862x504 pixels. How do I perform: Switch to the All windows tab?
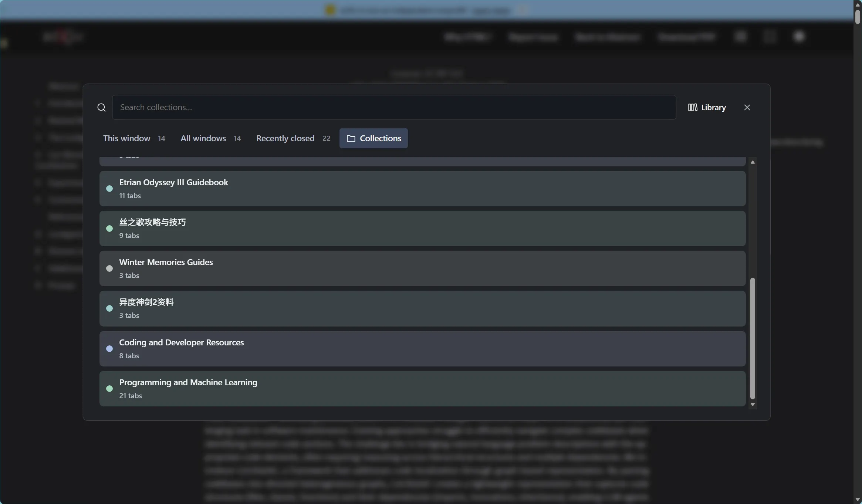tap(210, 138)
